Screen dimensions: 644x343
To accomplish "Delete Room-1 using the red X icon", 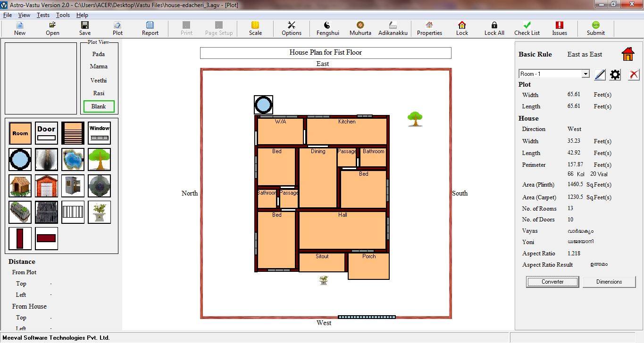I will point(634,74).
